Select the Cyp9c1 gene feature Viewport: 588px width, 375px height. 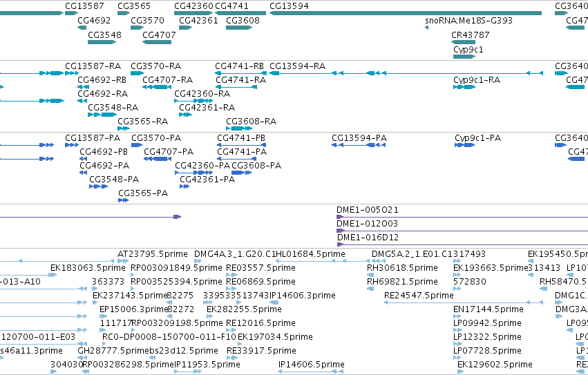pos(464,57)
